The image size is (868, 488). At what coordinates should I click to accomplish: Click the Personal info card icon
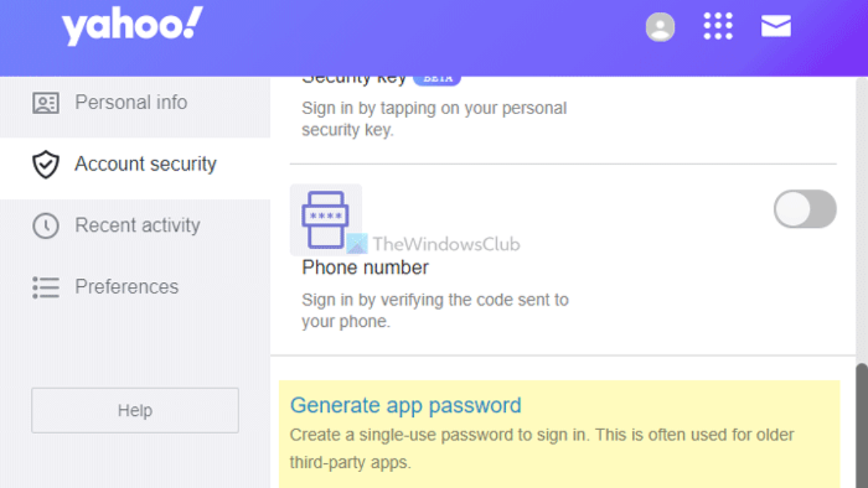pos(46,103)
